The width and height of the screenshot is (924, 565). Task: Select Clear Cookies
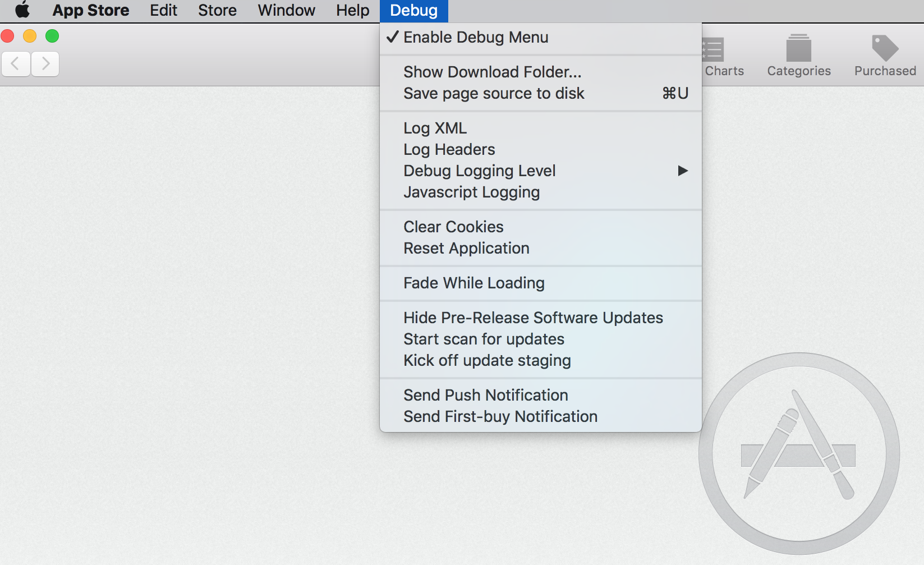point(541,227)
